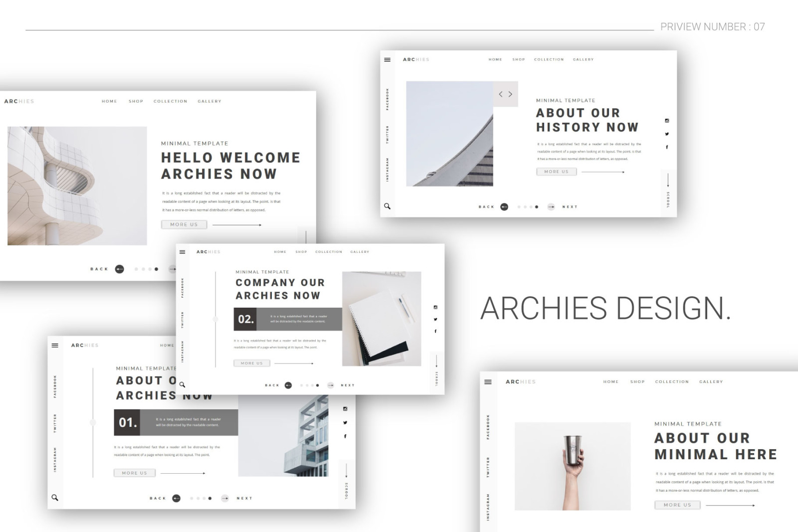Click the vertical slider handle on the Company Our slide
The image size is (798, 532).
215,319
